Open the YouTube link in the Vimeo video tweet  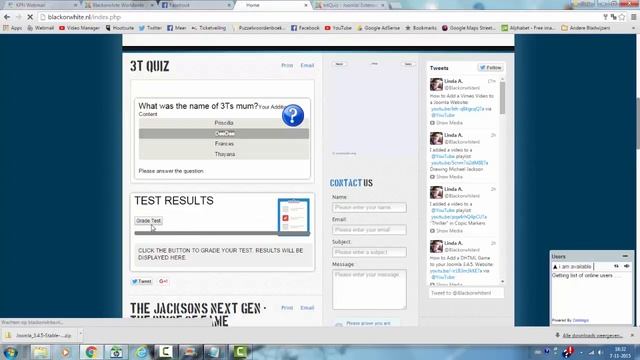458,109
